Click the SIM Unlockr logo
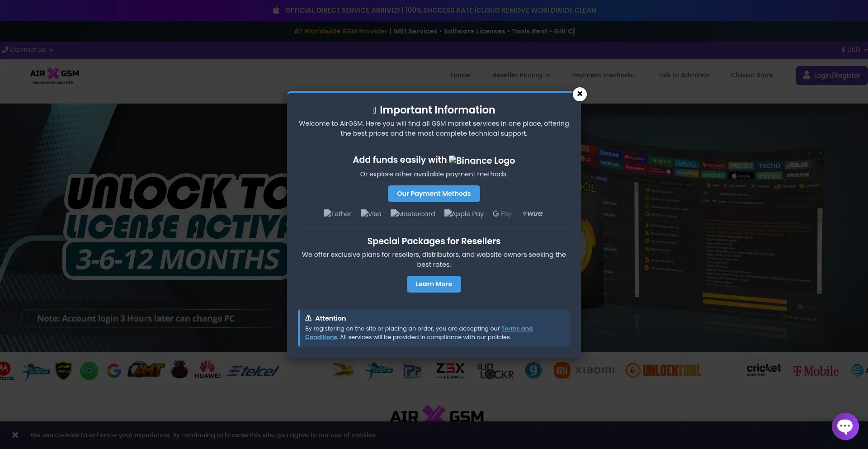868x449 pixels. 496,371
